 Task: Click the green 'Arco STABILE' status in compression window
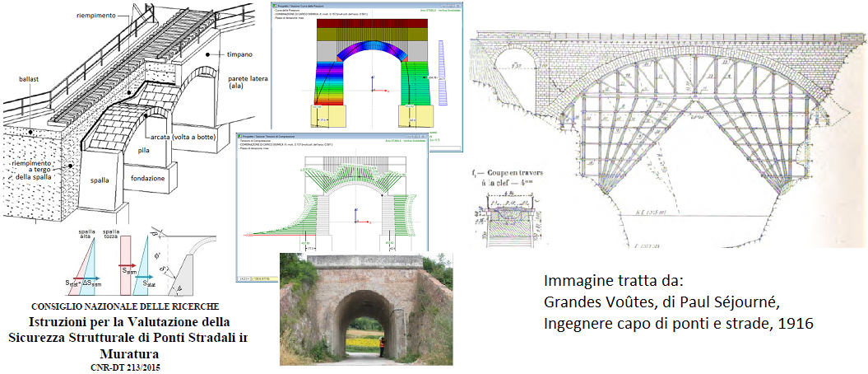click(x=406, y=141)
